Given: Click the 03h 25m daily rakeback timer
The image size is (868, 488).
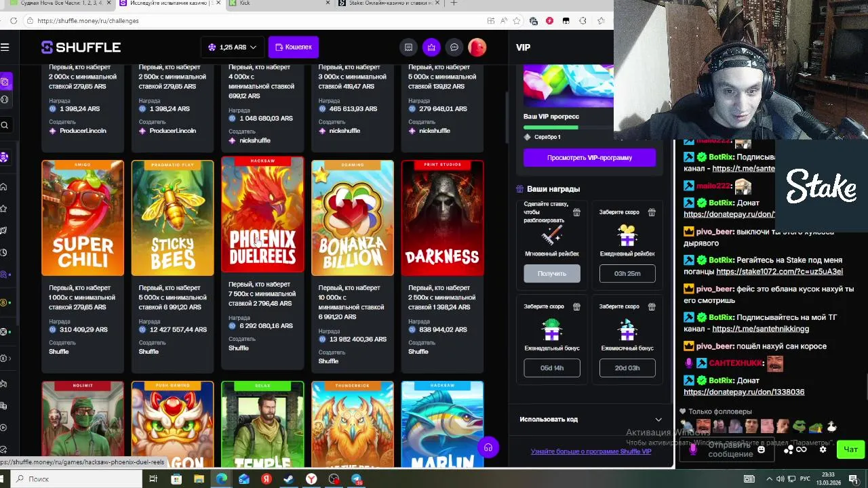Looking at the screenshot, I should (x=627, y=274).
